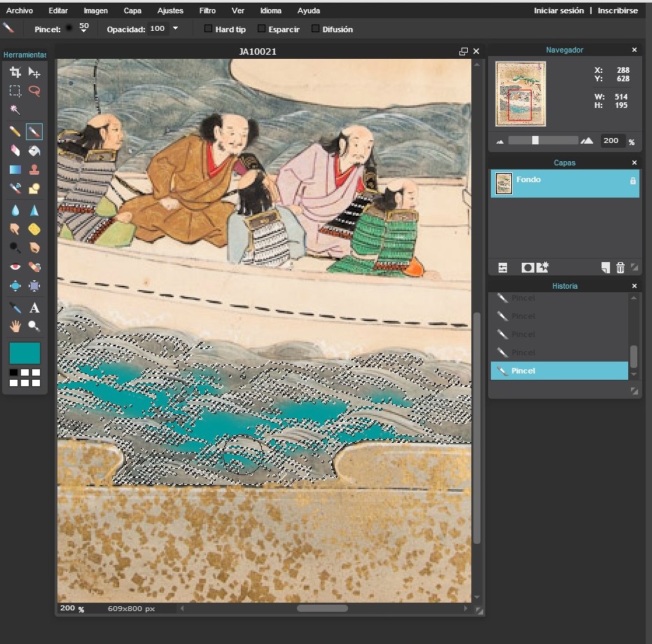Select the Hand pan tool
Image resolution: width=652 pixels, height=644 pixels.
(x=15, y=326)
